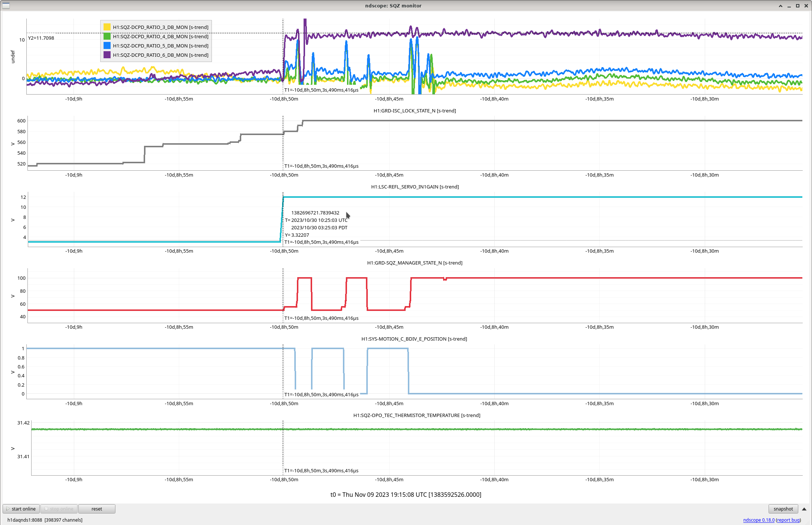Click the H1:SQZ-OPO_TEC_THERMISTOR_TEMPERATURE plot title
Screen dimensions: 812x525
(x=416, y=415)
